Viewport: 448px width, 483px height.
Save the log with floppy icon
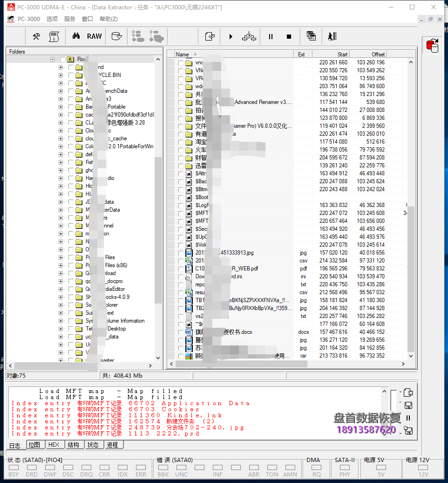pos(408,406)
